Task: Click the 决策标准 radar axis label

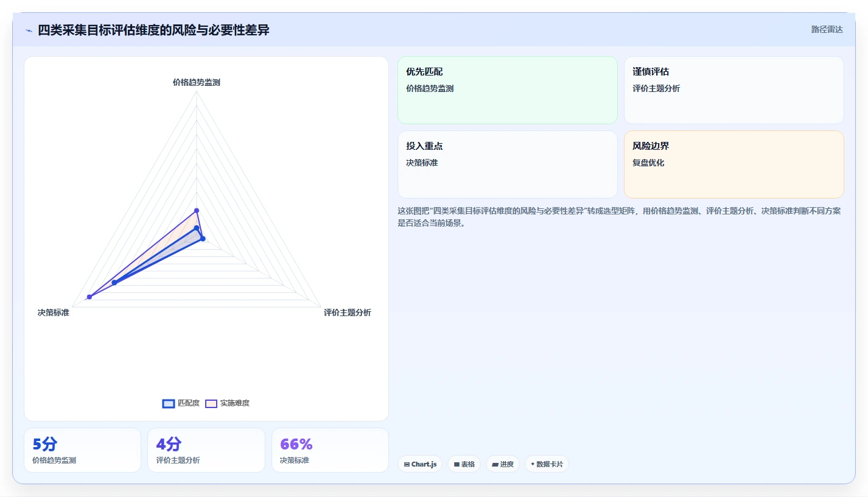Action: [x=54, y=312]
